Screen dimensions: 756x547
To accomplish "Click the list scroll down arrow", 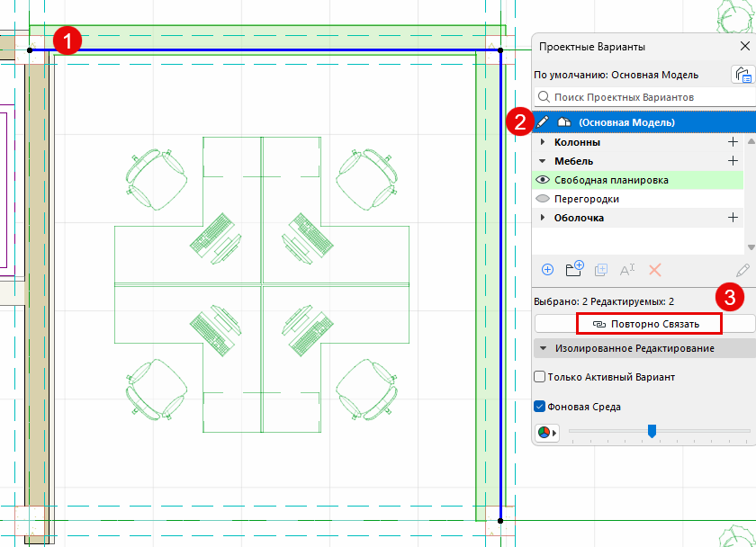I will click(751, 247).
